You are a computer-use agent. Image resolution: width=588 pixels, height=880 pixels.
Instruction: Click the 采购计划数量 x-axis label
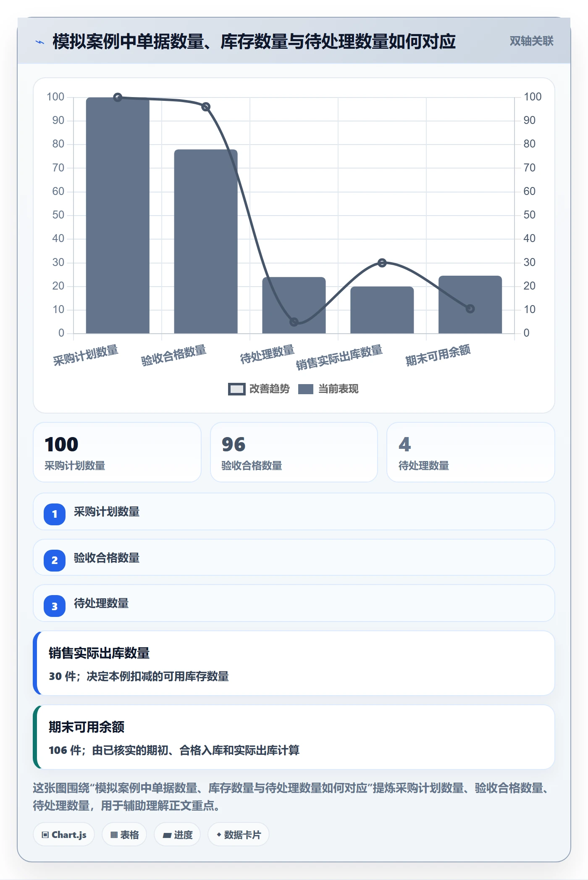pyautogui.click(x=86, y=355)
